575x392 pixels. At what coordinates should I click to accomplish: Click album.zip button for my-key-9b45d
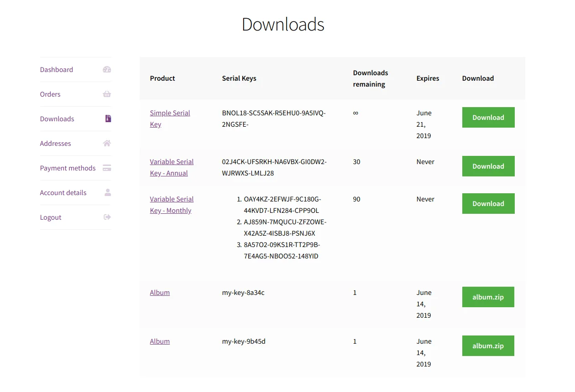pyautogui.click(x=488, y=346)
